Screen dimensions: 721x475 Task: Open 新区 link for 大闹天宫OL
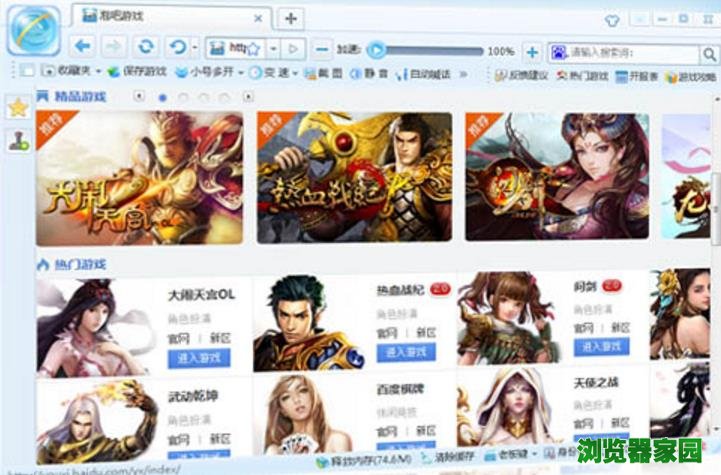[220, 338]
